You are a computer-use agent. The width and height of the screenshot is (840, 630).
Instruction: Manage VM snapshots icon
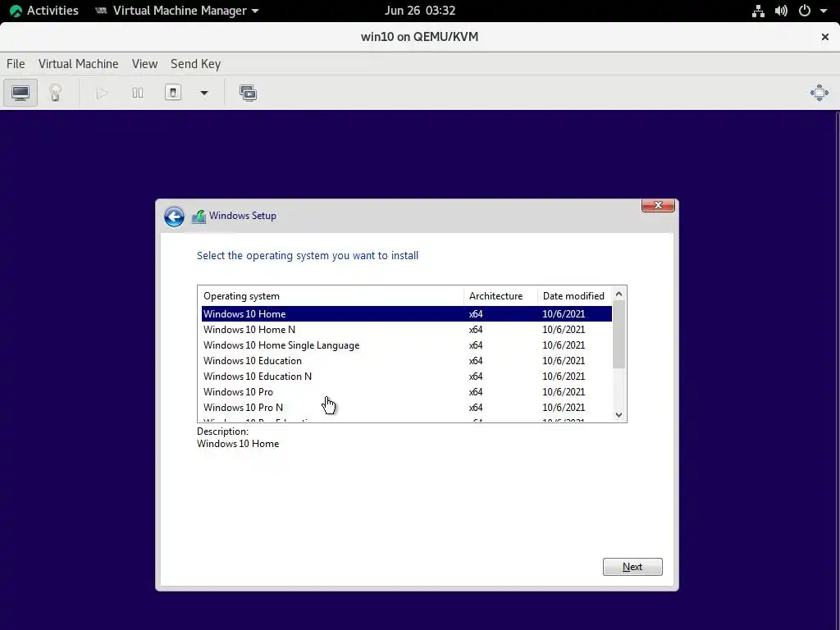[x=248, y=94]
